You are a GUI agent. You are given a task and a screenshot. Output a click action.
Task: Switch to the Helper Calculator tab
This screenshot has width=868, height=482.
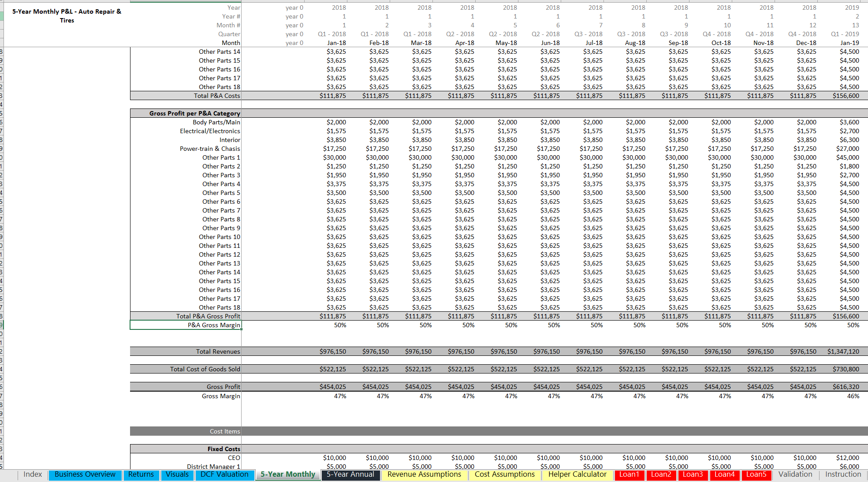tap(577, 475)
